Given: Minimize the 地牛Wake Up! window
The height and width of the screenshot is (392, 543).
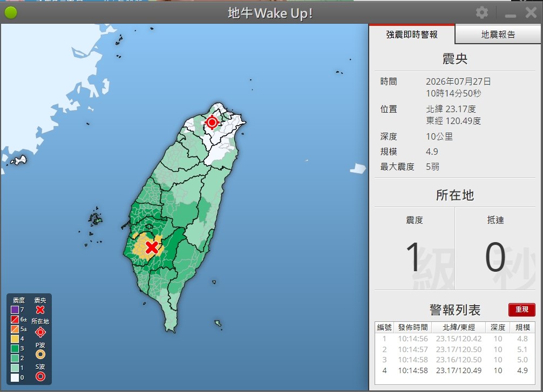Looking at the screenshot, I should pos(511,16).
